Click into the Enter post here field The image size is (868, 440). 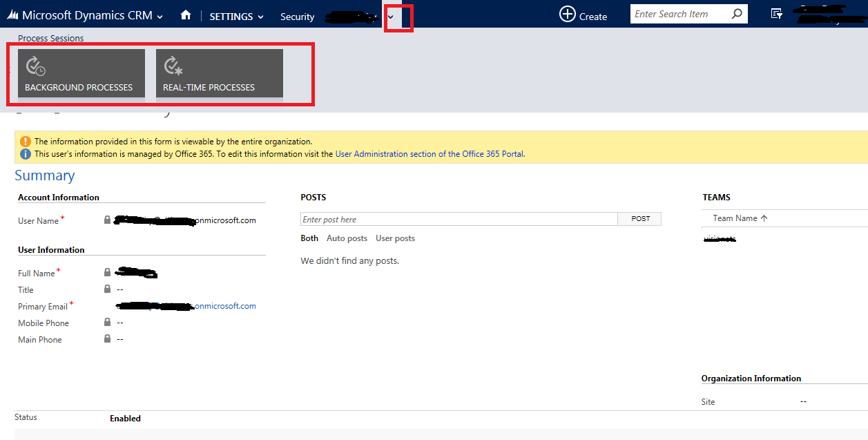pyautogui.click(x=459, y=219)
